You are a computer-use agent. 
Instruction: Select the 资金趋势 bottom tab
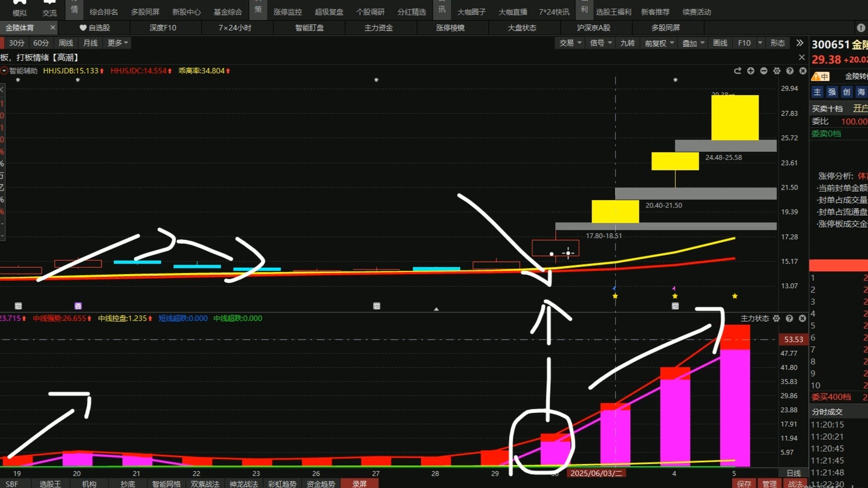[321, 484]
